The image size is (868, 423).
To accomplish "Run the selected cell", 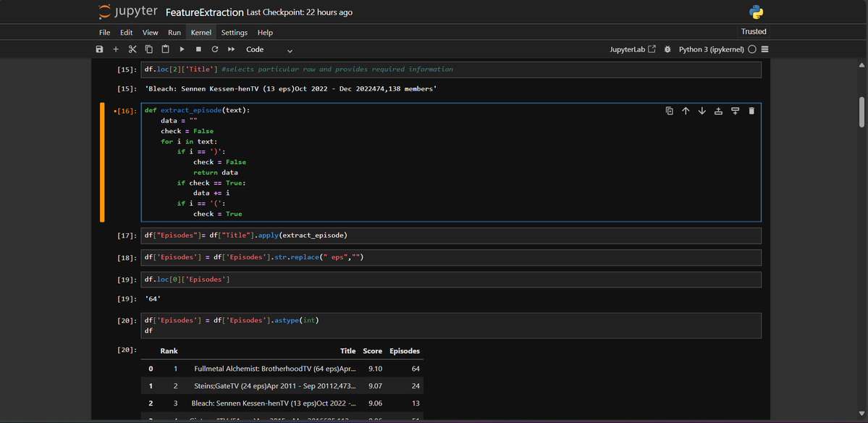I will (182, 49).
